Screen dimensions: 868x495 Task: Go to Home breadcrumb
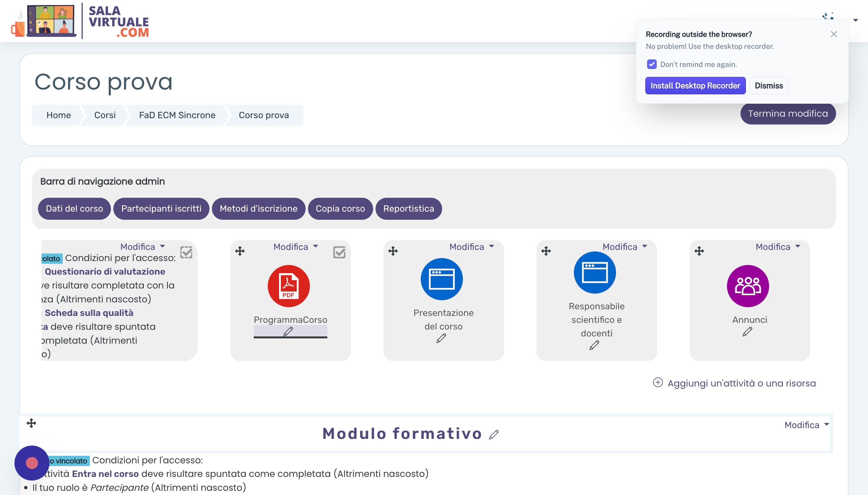click(x=58, y=115)
